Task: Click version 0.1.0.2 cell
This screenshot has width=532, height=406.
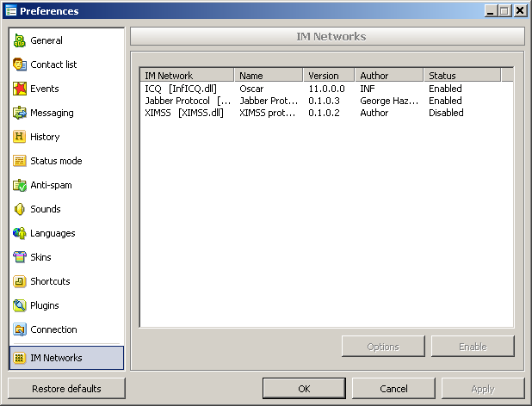Action: click(324, 113)
